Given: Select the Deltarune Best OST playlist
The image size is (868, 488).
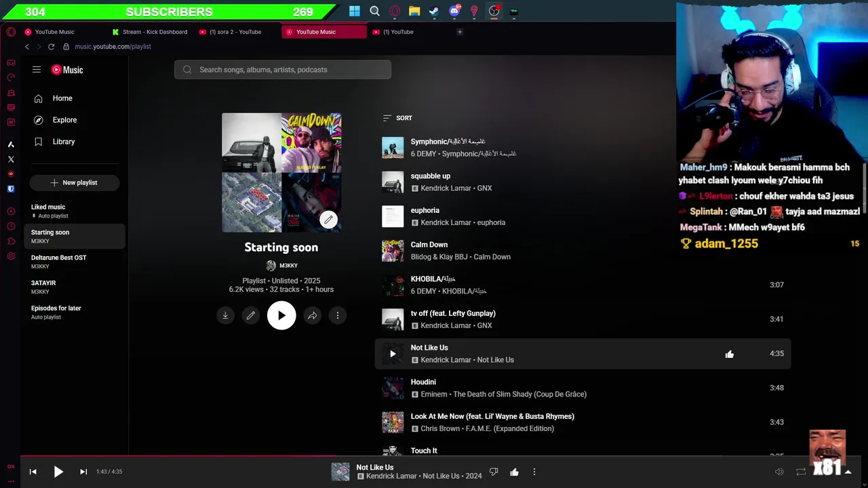Looking at the screenshot, I should click(x=75, y=262).
